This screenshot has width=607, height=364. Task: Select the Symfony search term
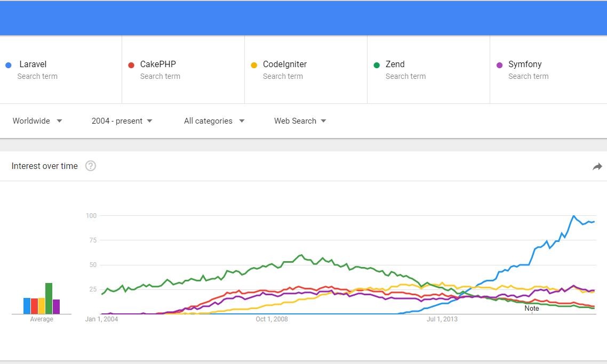(525, 64)
